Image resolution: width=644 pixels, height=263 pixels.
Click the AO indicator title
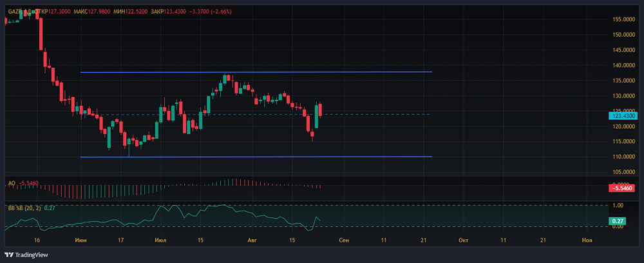point(12,182)
